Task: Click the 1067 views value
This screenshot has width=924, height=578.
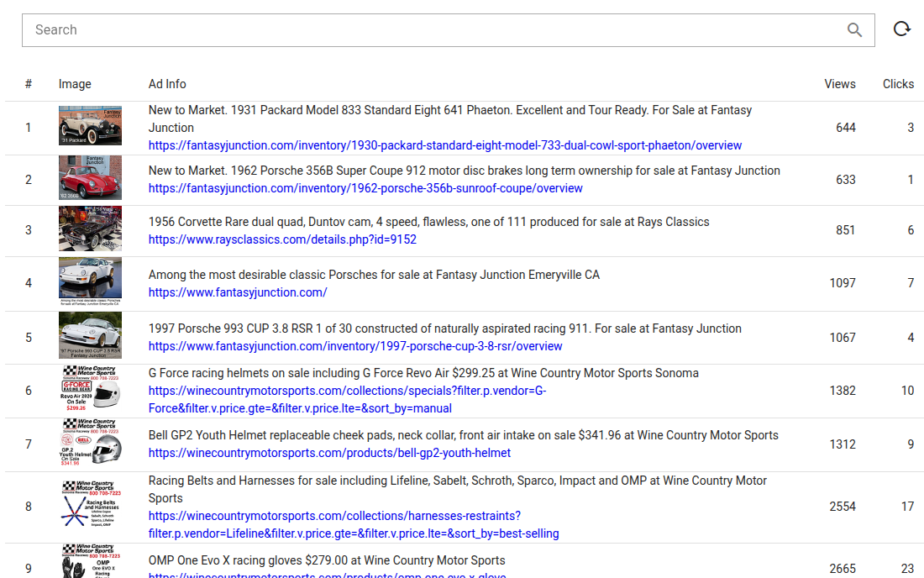Action: 843,338
